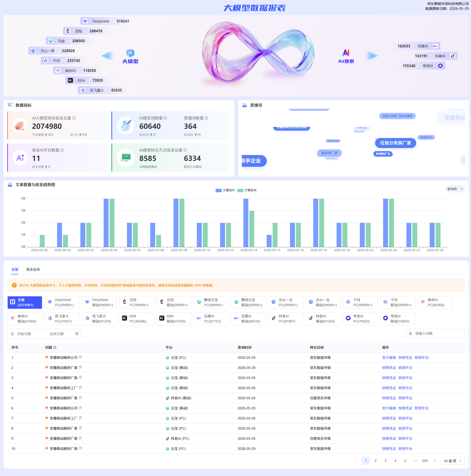Filter by 纳米AI PC(60366)
Screen dimensions: 471x476
click(x=435, y=303)
